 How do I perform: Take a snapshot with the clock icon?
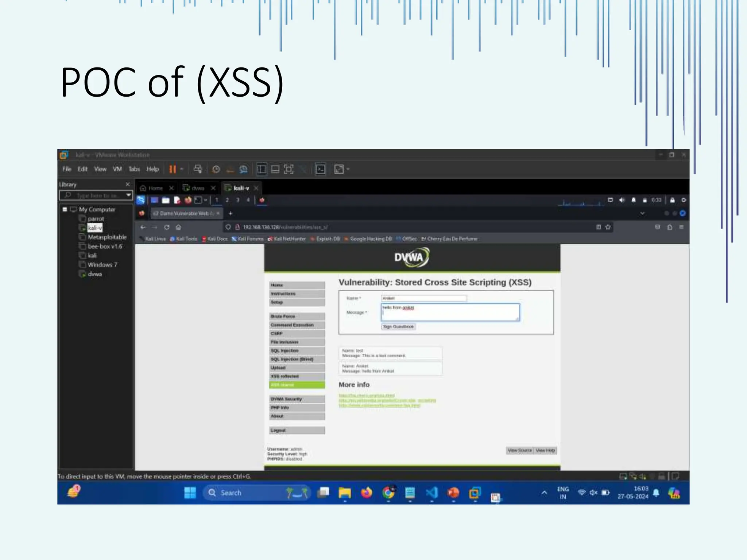[x=216, y=170]
